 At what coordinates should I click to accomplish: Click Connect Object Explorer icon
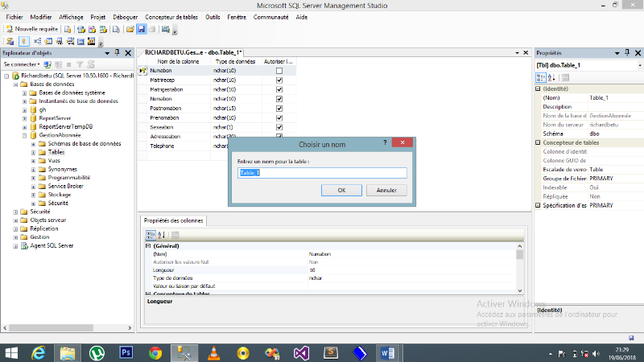pyautogui.click(x=47, y=64)
